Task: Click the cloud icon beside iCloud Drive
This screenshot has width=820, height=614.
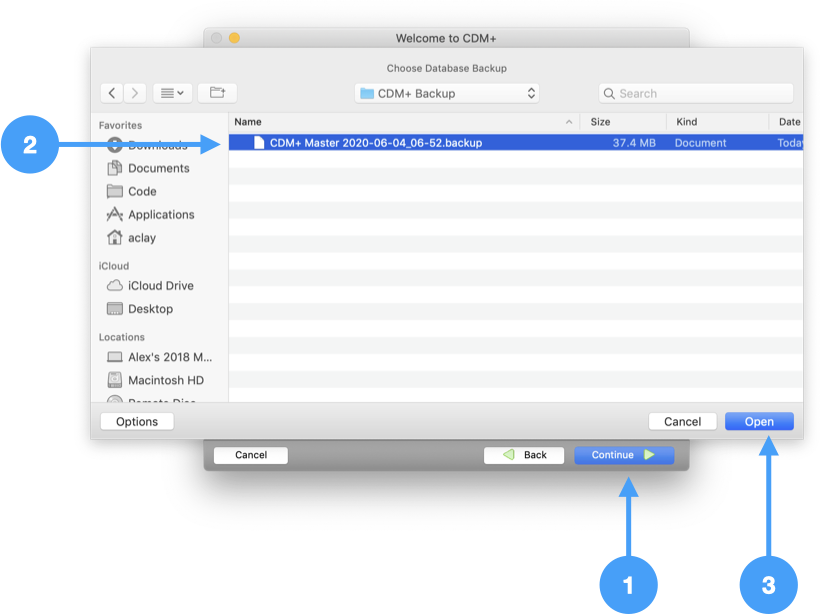Action: (x=115, y=286)
